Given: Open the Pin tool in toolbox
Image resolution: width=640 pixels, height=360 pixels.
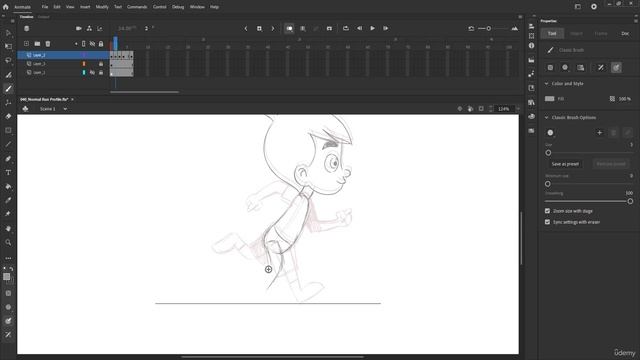Looking at the screenshot, I should [x=8, y=214].
